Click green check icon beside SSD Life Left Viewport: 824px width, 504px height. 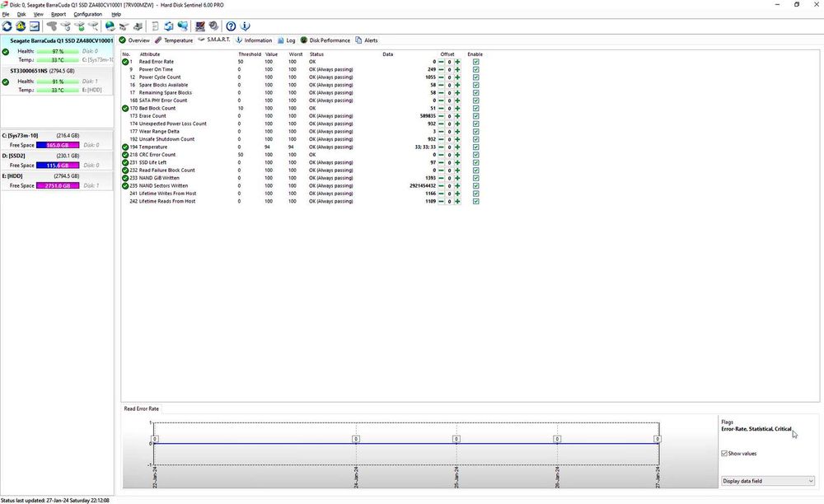[125, 163]
